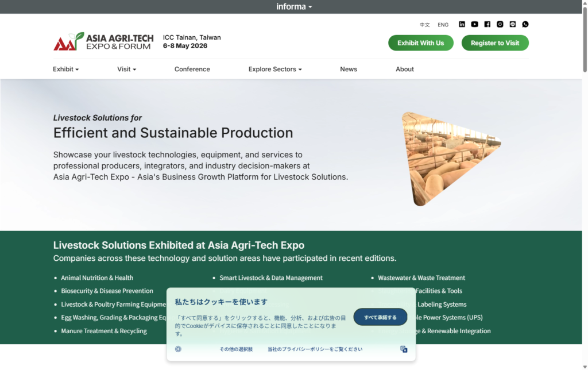This screenshot has width=588, height=370.
Task: Expand the Explore Sectors dropdown
Action: 274,69
